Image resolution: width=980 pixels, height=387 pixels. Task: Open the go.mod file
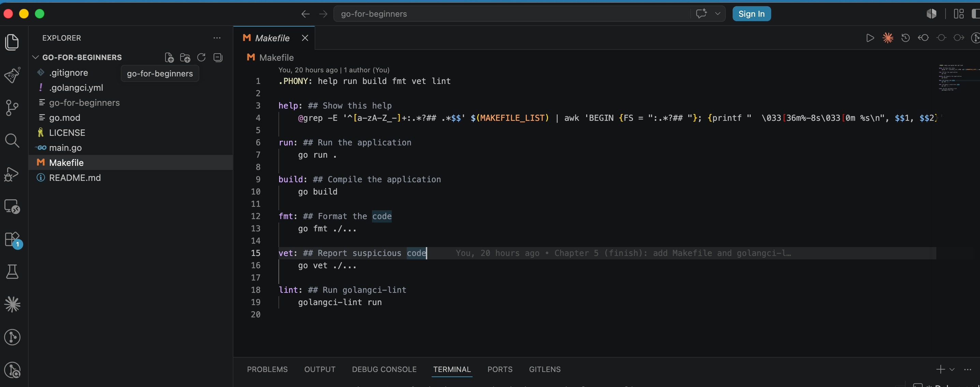click(x=130, y=118)
